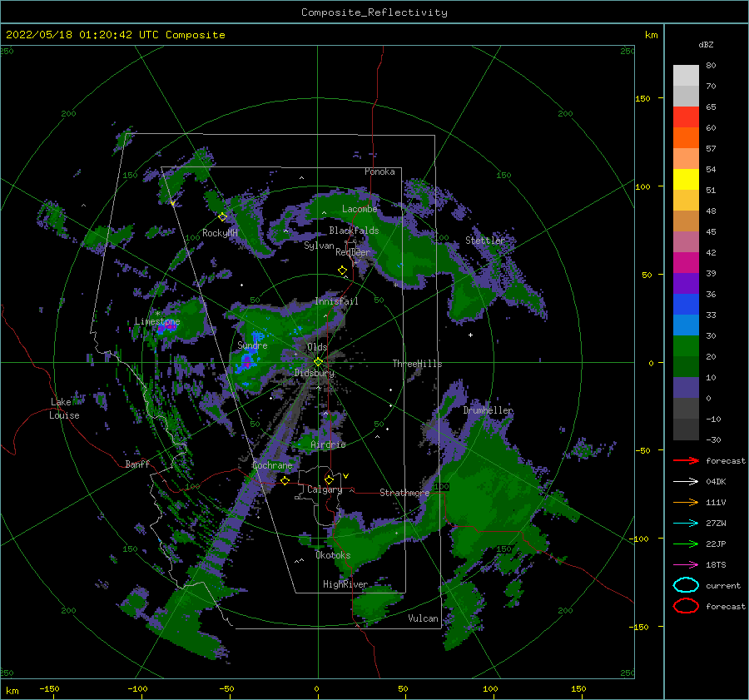Click the red forecast arrow in legend

tap(686, 460)
